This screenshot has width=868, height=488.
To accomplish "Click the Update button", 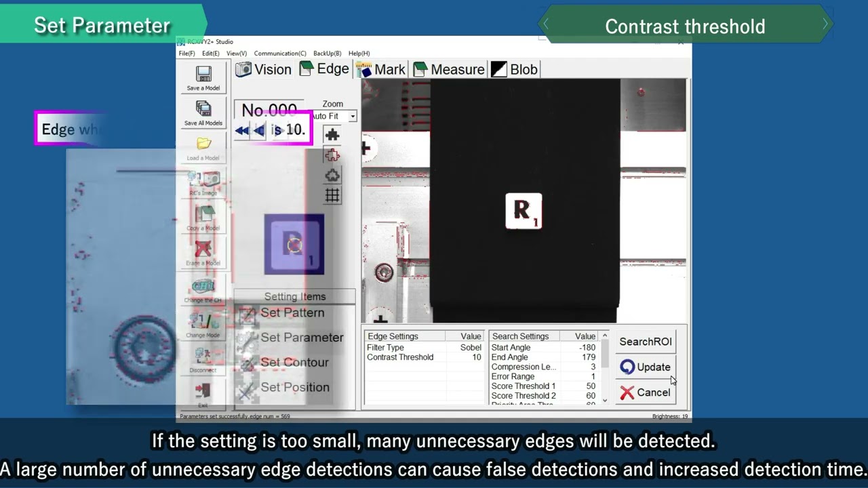I will (x=646, y=367).
